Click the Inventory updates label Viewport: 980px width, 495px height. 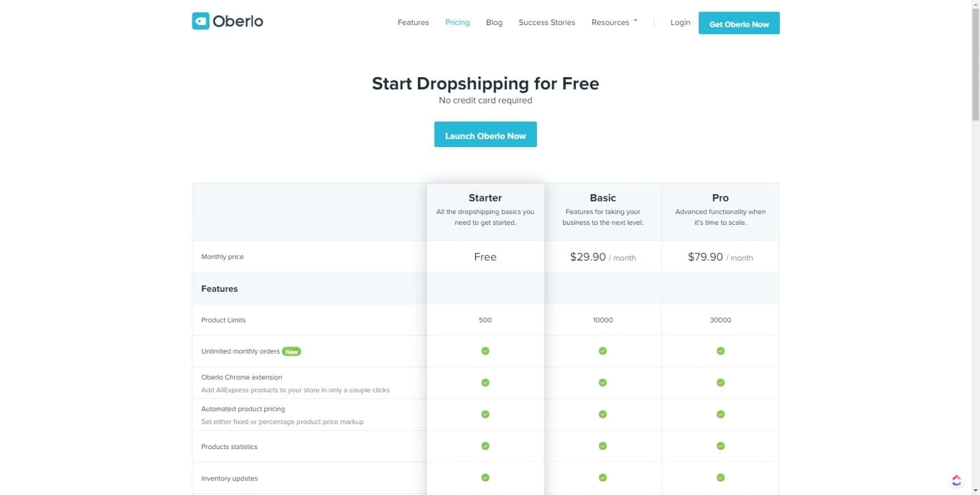229,479
